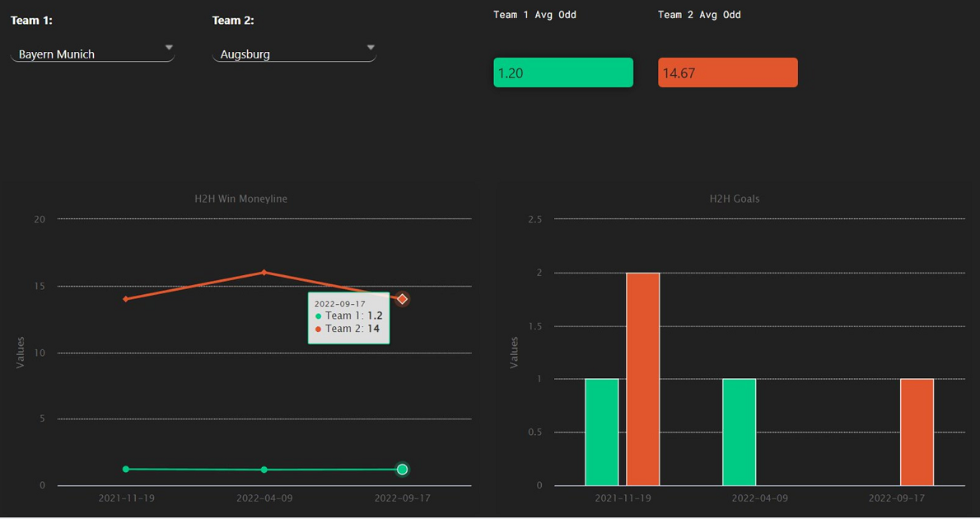Open the Team 1 dropdown showing Bayern Munich
Image resolution: width=980 pixels, height=519 pixels.
[x=92, y=53]
